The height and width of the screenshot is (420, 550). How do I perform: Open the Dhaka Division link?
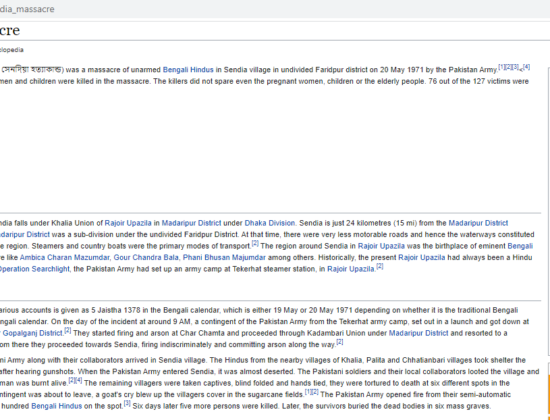coord(270,223)
